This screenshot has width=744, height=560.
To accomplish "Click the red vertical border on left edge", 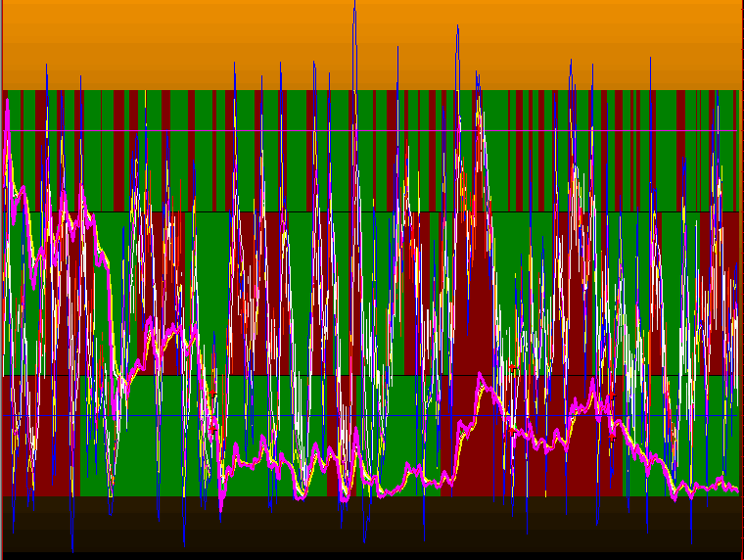I will pyautogui.click(x=1, y=294).
